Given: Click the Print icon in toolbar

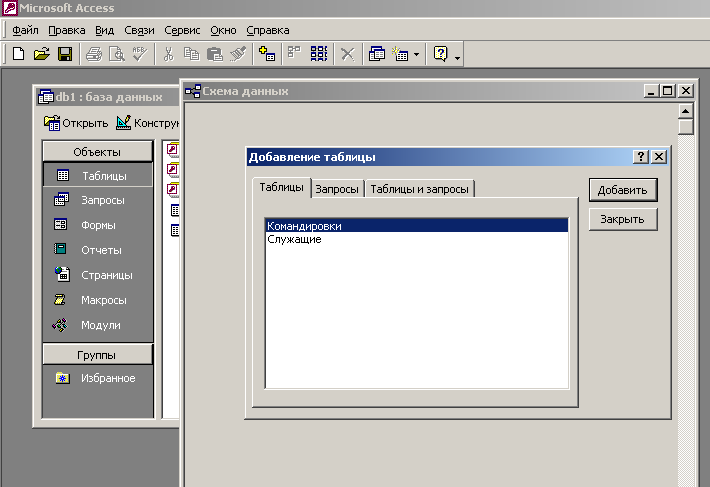Looking at the screenshot, I should pos(94,54).
